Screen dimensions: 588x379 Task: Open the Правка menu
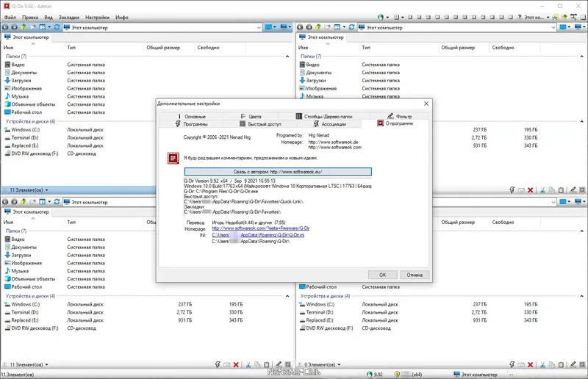[x=30, y=17]
